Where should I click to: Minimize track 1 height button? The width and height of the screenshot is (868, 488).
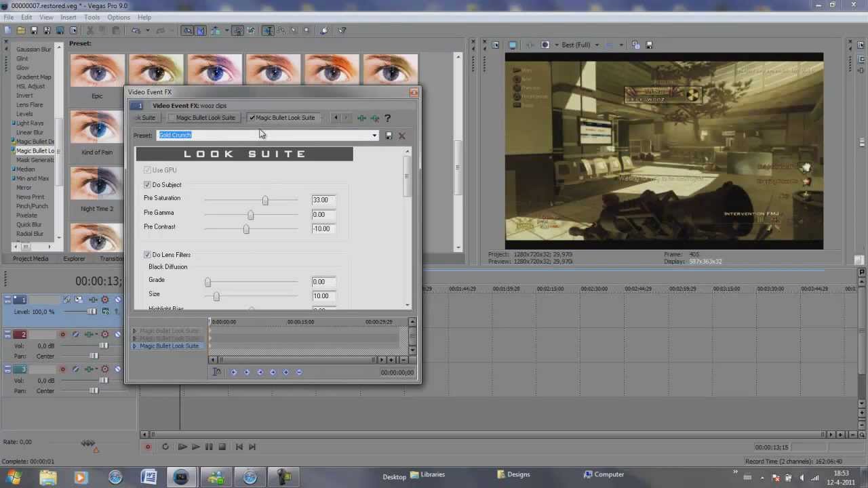tap(7, 297)
